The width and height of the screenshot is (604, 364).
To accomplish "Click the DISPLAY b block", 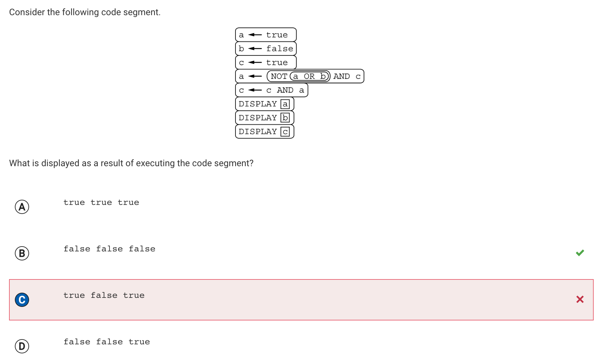I will pyautogui.click(x=265, y=118).
